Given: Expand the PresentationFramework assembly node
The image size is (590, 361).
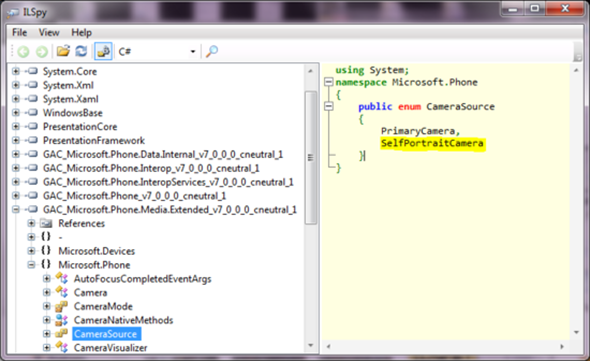Looking at the screenshot, I should coord(16,140).
